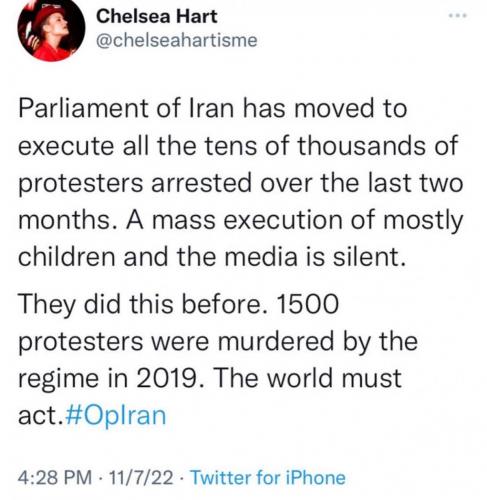Screen dimensions: 487x500
Task: Click the 'Parliament of Iran has moved to' line
Action: pyautogui.click(x=213, y=108)
